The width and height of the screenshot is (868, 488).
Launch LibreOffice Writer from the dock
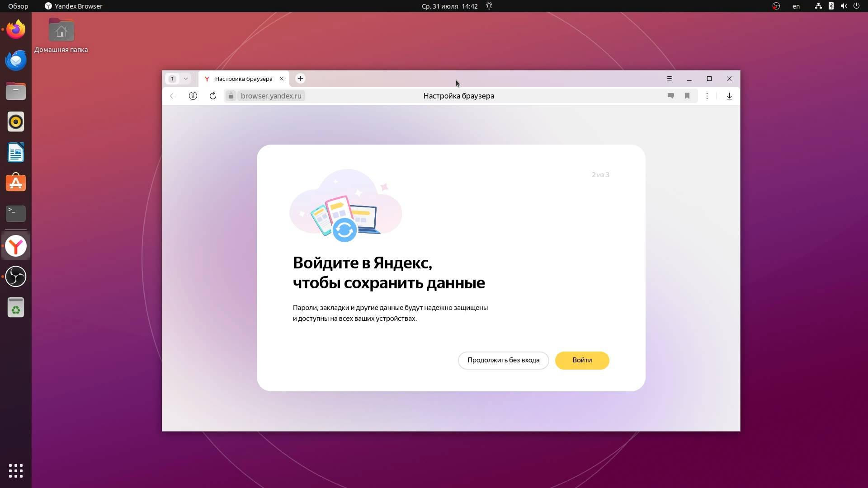click(x=16, y=153)
